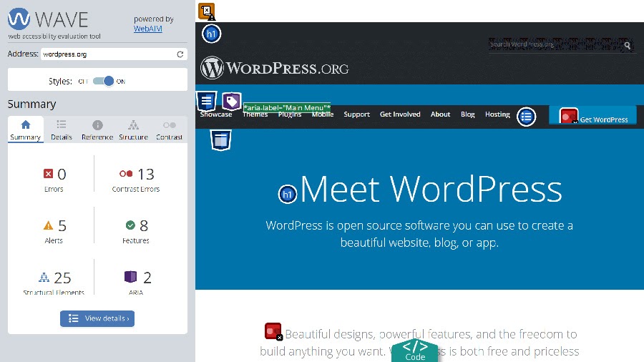The image size is (644, 362).
Task: Click the purple ARIA icon showing 2
Action: tap(131, 277)
